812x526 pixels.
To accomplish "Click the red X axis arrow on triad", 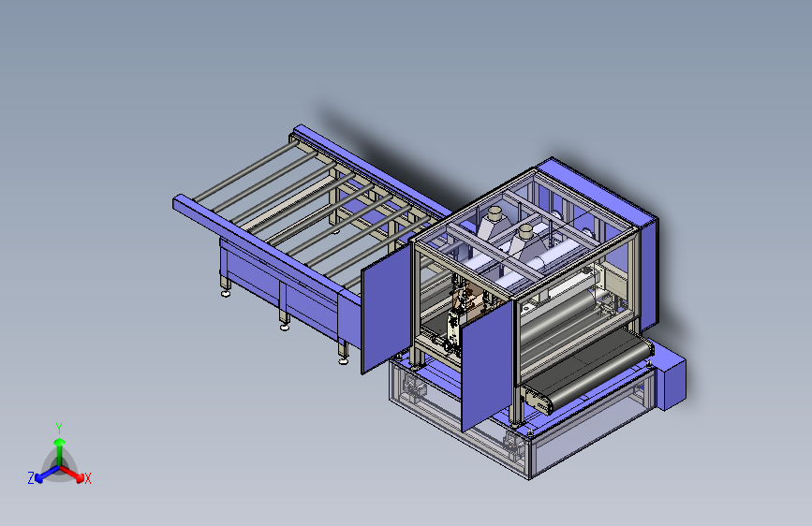I will tap(72, 474).
